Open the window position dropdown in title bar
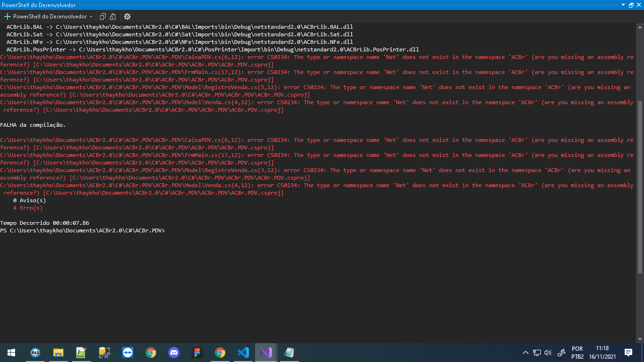Viewport: 644px width, 362px height. pyautogui.click(x=623, y=5)
